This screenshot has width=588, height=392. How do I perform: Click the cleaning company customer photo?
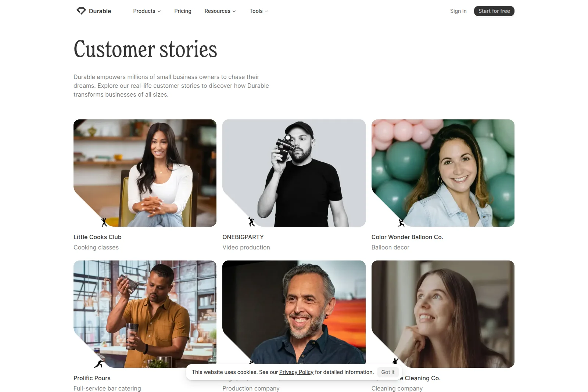coord(443,314)
